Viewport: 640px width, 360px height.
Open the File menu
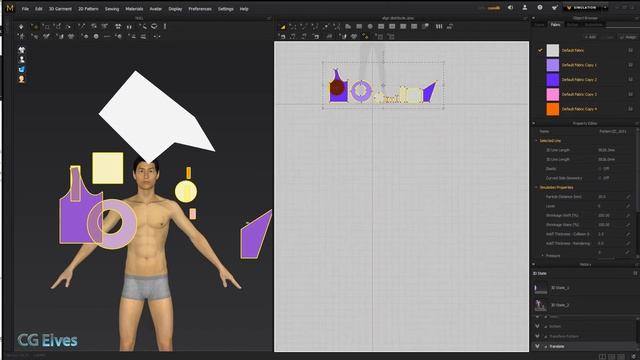pos(25,9)
